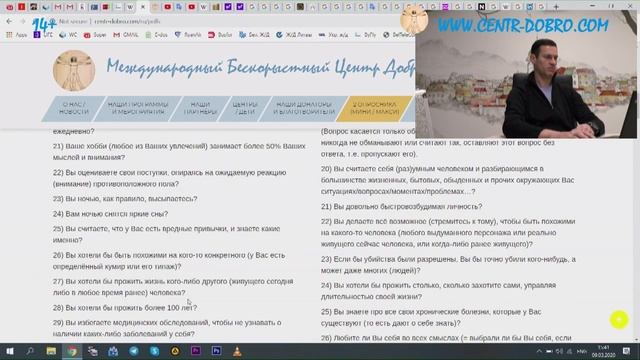Screen dimensions: 640x360
Task: Click the yellow round scroll-to-top button
Action: (619, 320)
